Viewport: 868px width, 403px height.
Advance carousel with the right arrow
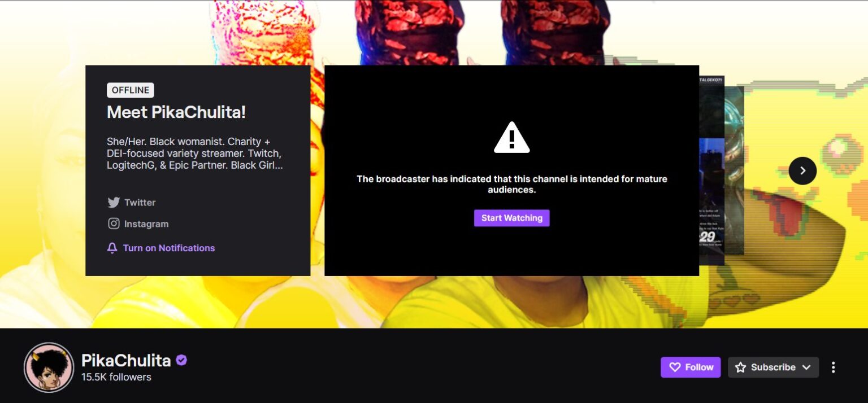click(x=802, y=170)
